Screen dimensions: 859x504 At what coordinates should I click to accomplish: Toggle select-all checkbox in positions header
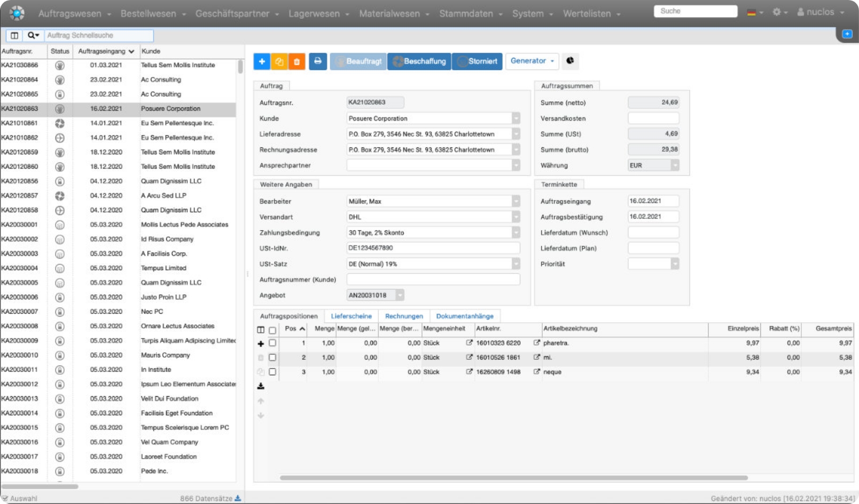[272, 330]
